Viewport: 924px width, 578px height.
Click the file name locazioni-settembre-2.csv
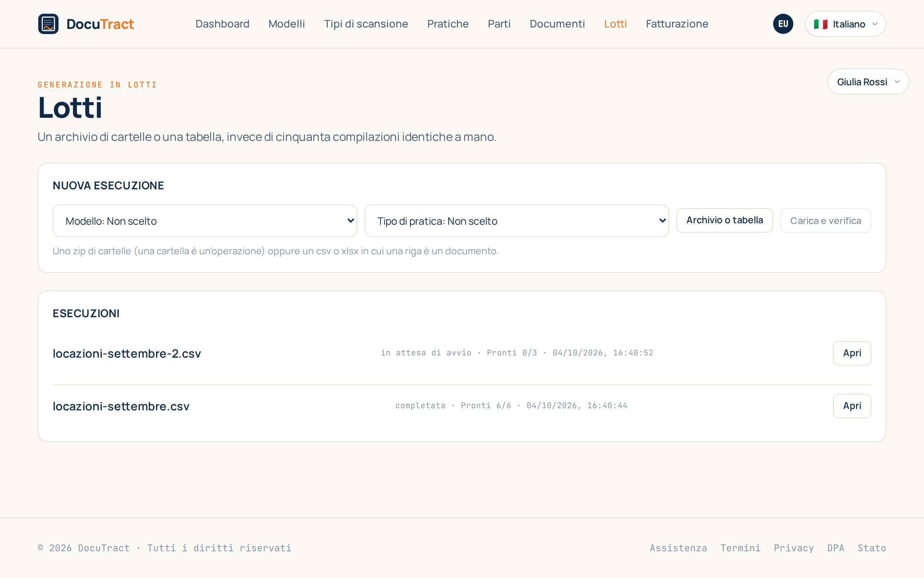(127, 353)
